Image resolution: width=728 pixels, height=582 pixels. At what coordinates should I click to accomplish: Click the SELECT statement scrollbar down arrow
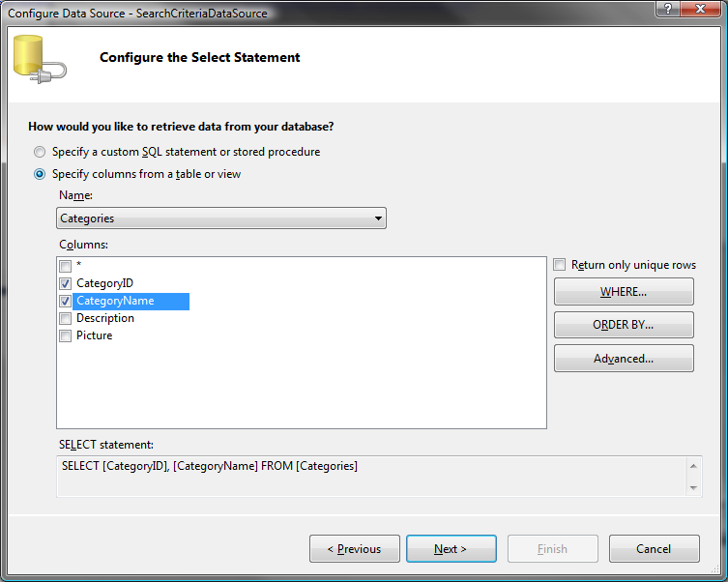click(693, 487)
